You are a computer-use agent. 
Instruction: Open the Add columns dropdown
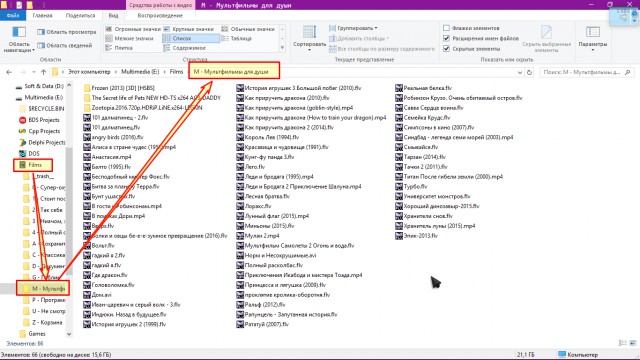coord(359,38)
